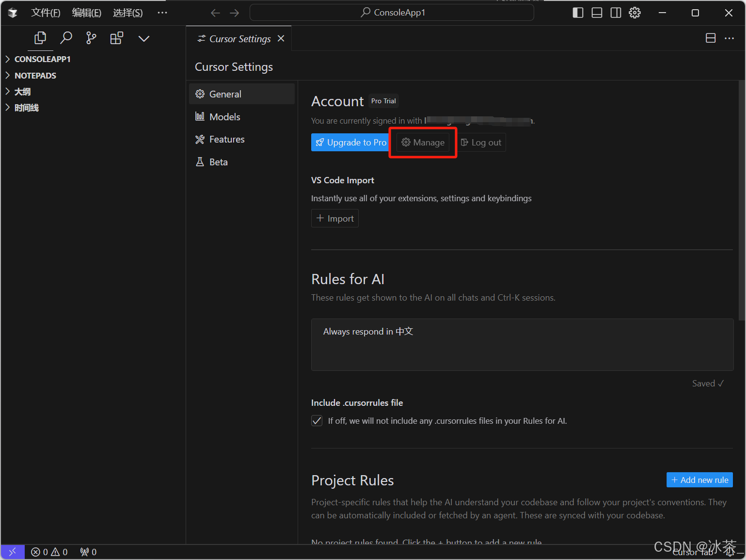Click the Project Rules heading
This screenshot has width=746, height=560.
coord(352,480)
